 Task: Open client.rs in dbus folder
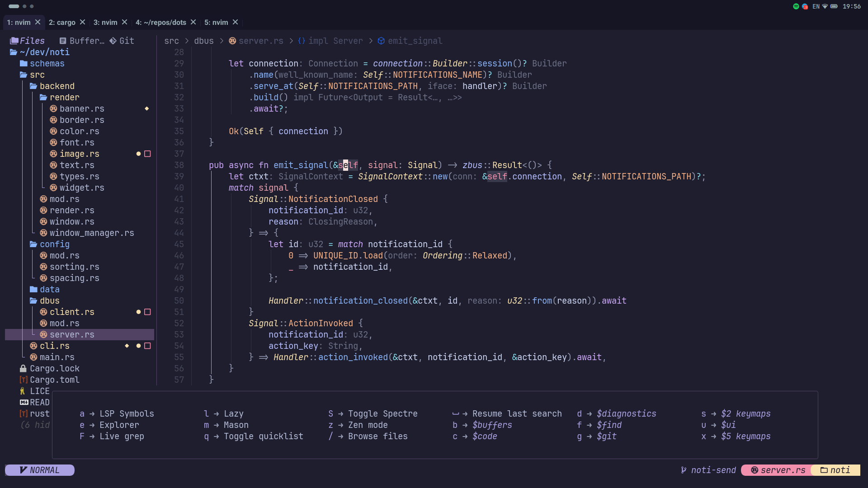(67, 312)
